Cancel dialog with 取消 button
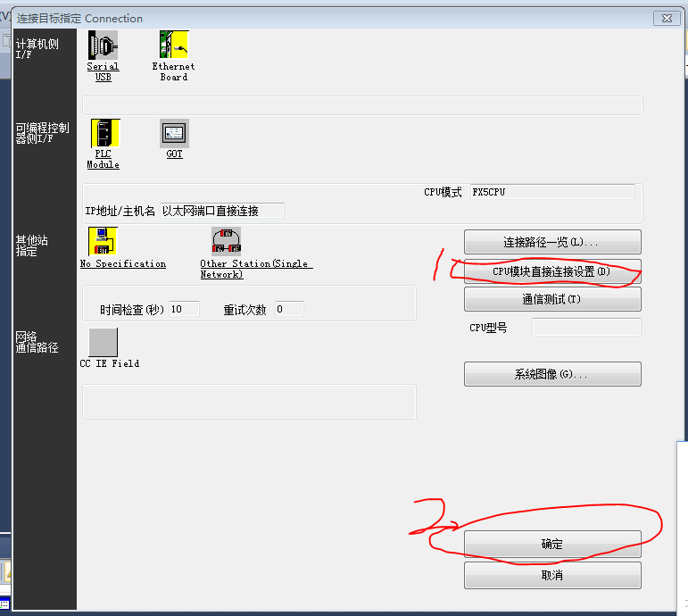The width and height of the screenshot is (688, 616). coord(552,575)
